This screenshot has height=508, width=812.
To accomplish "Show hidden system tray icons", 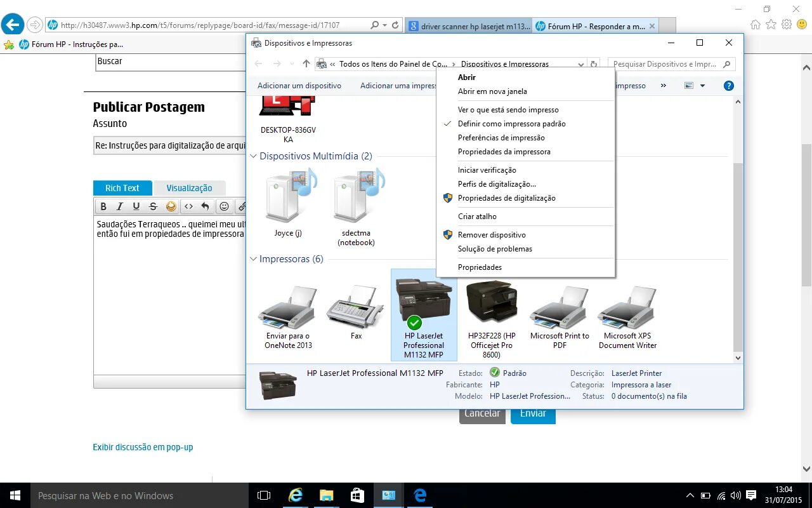I will pos(690,495).
